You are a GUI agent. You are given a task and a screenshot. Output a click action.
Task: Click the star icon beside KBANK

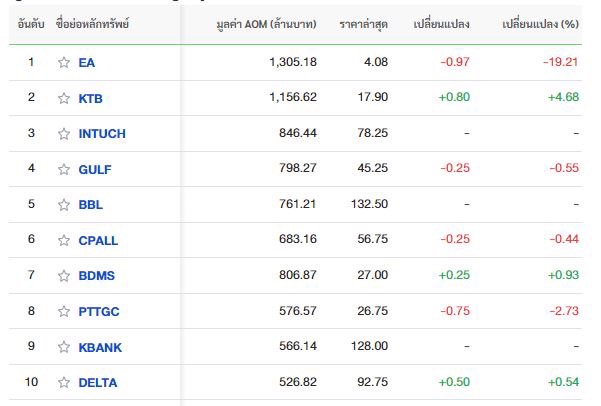tap(64, 347)
